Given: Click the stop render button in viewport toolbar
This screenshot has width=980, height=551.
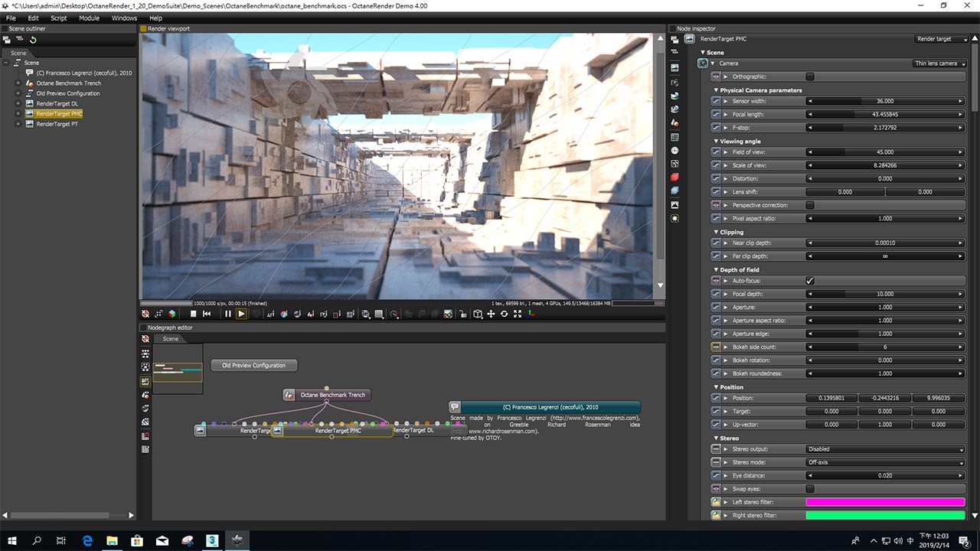Looking at the screenshot, I should pyautogui.click(x=193, y=314).
